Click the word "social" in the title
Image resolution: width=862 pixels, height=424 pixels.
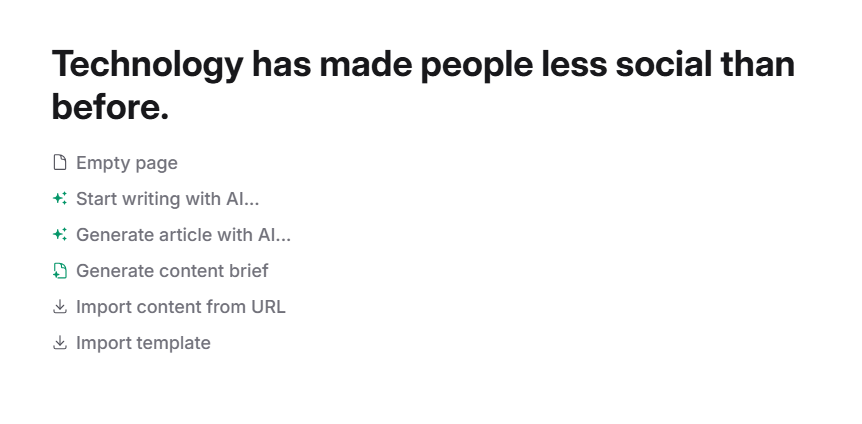pos(664,66)
